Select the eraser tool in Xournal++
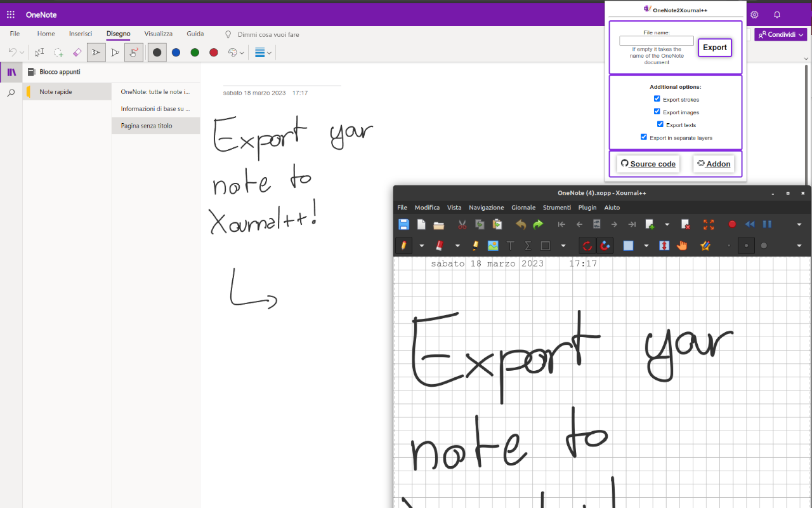The width and height of the screenshot is (812, 508). tap(439, 245)
